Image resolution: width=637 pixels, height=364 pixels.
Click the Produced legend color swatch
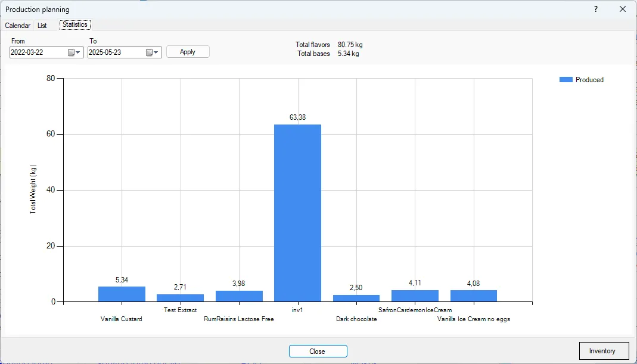pyautogui.click(x=566, y=80)
